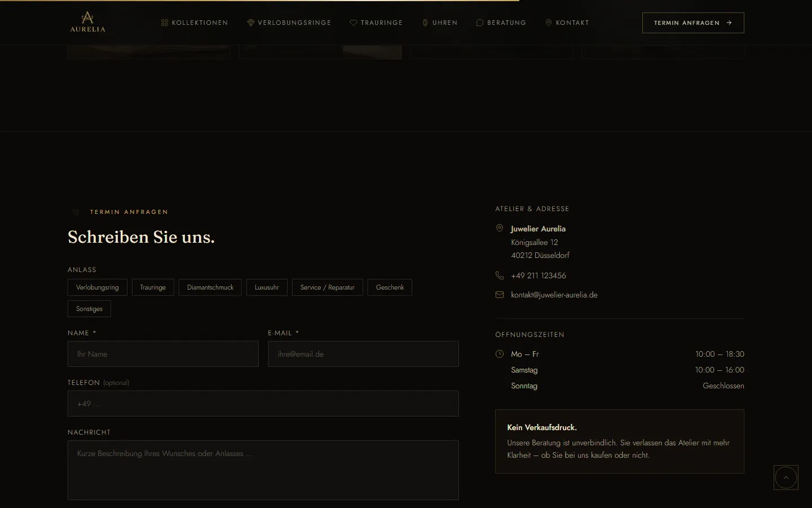Open the Kollektionen menu item
This screenshot has height=508, width=812.
coord(195,23)
